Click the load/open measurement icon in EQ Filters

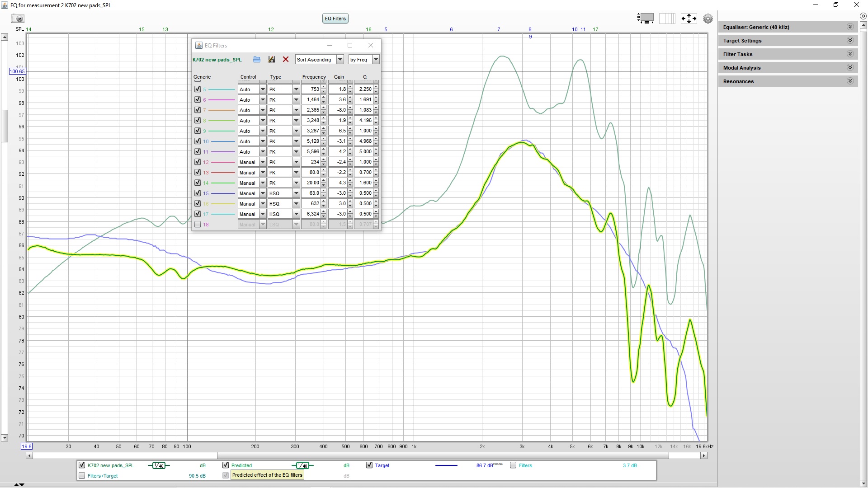257,59
